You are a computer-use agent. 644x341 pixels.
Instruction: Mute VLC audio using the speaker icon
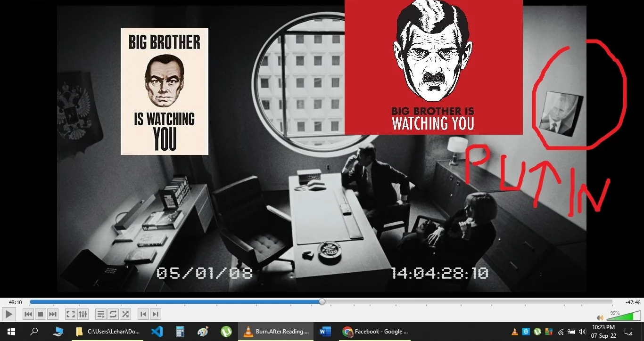(x=600, y=318)
